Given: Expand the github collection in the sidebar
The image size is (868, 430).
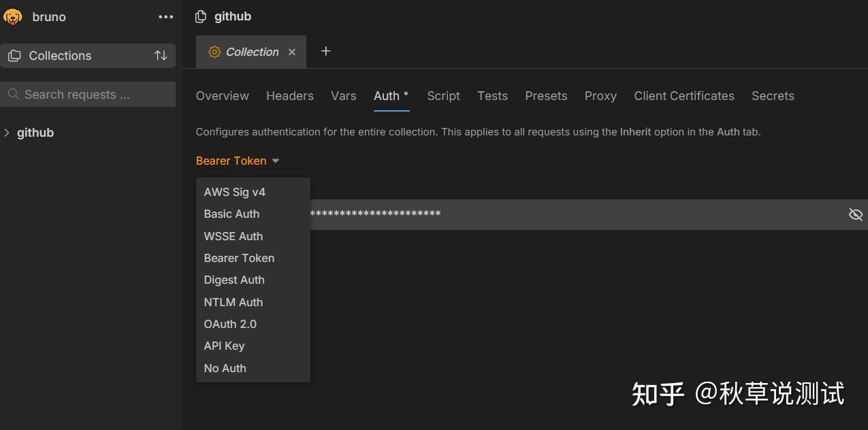Looking at the screenshot, I should pyautogui.click(x=7, y=133).
